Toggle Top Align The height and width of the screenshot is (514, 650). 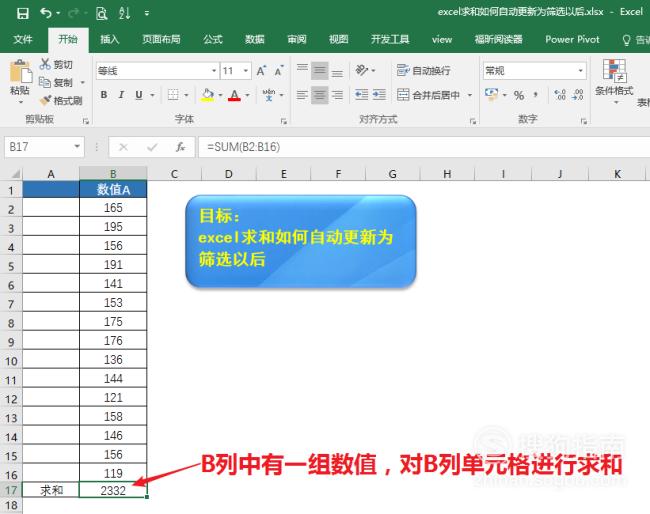pos(303,70)
